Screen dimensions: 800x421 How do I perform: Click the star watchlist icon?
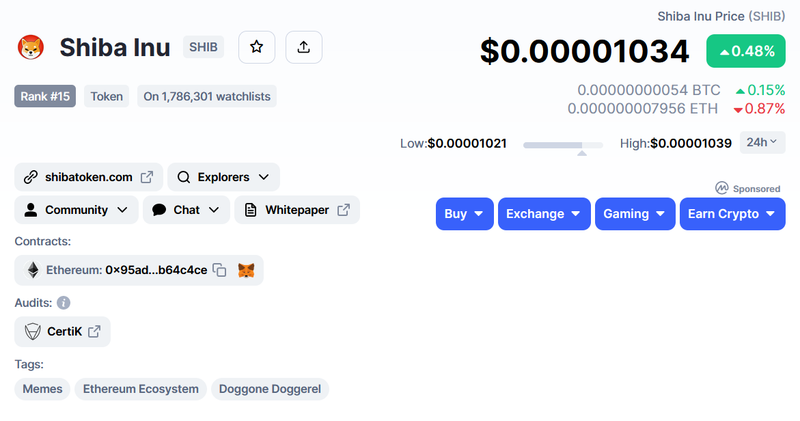point(257,47)
